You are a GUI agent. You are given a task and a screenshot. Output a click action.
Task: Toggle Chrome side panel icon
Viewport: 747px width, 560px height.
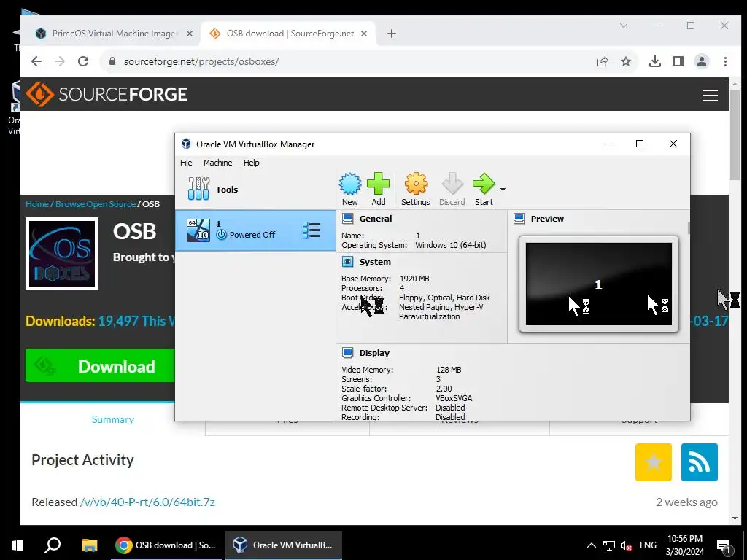point(678,61)
